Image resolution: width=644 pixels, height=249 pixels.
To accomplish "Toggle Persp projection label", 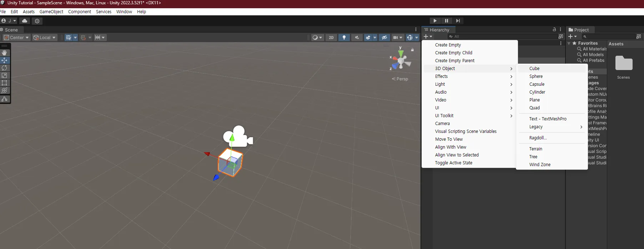I will click(400, 79).
